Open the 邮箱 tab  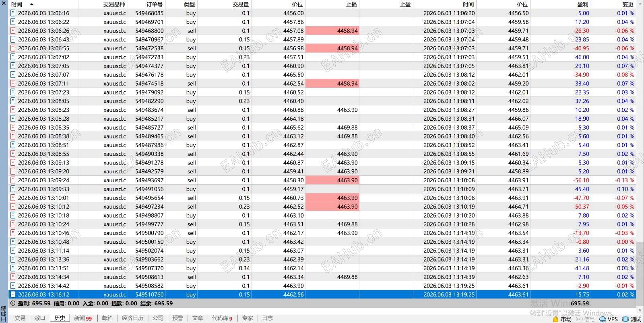107,318
